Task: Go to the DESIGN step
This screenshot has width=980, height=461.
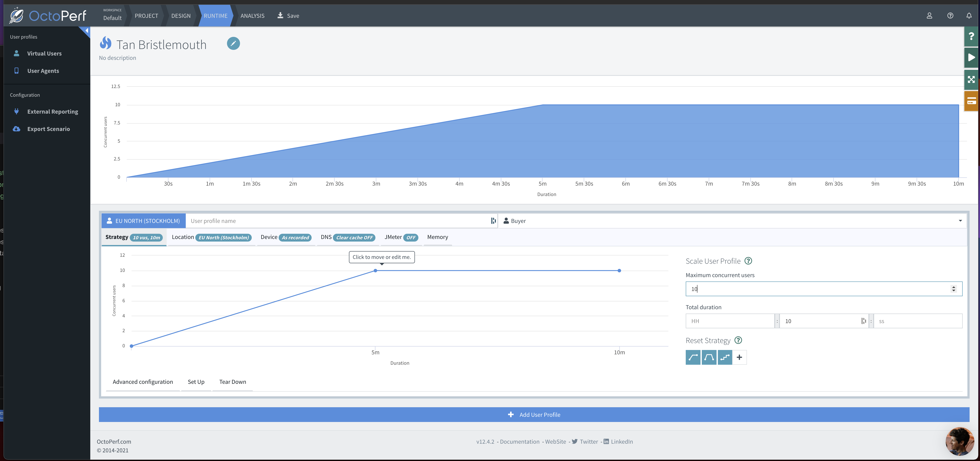Action: pyautogui.click(x=181, y=16)
